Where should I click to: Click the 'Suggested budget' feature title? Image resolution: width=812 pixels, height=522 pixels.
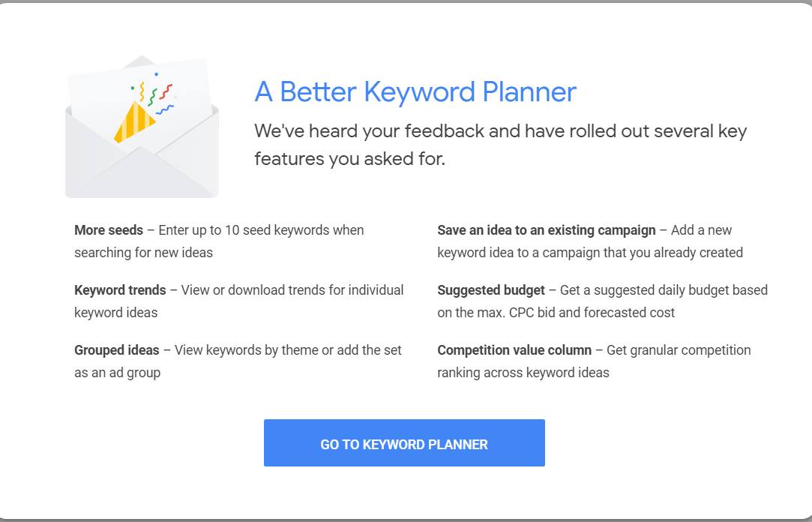[x=491, y=290]
